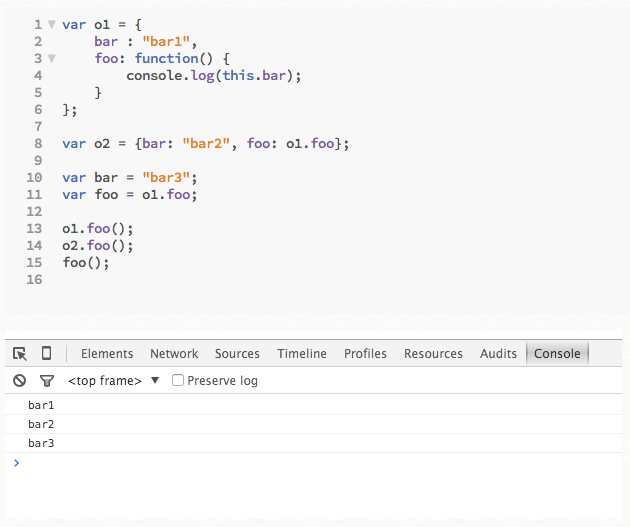Switch to the Network tab

(174, 353)
